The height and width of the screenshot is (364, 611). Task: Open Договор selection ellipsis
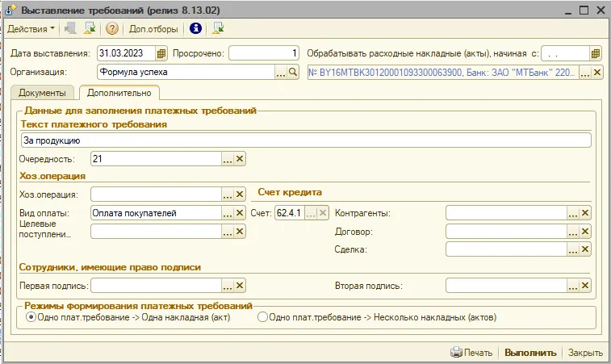[x=572, y=232]
